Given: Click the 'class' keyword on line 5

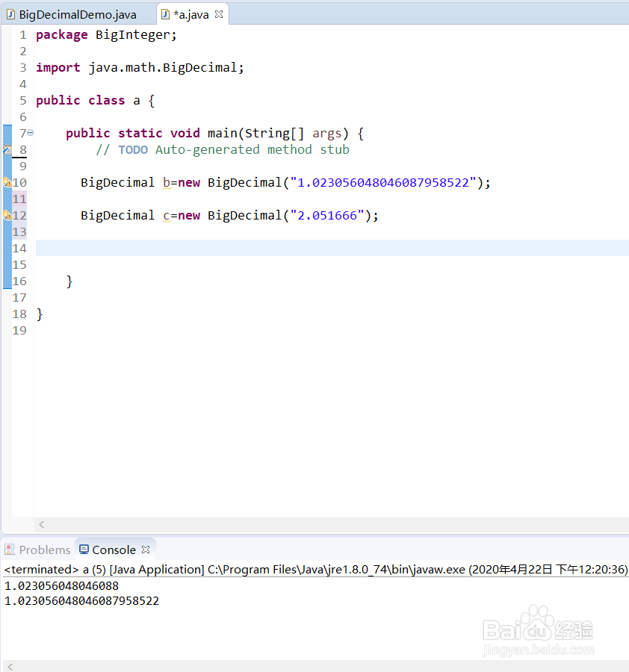Looking at the screenshot, I should coord(106,100).
